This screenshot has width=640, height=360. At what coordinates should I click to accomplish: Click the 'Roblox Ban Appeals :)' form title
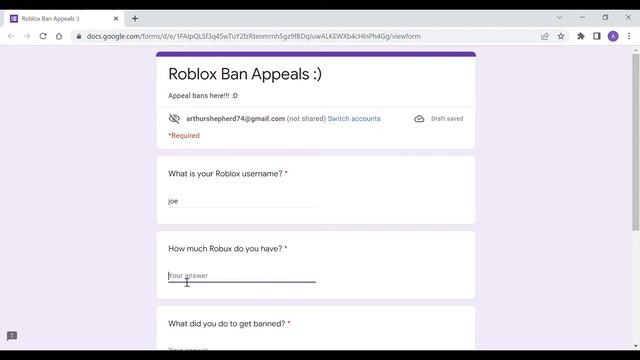245,74
